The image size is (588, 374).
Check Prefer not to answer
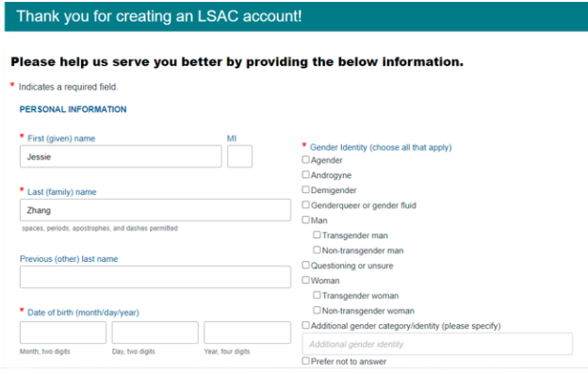(x=306, y=361)
